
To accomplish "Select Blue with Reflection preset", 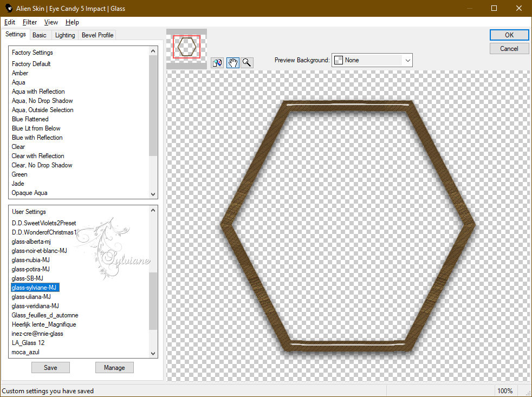I will (x=37, y=138).
